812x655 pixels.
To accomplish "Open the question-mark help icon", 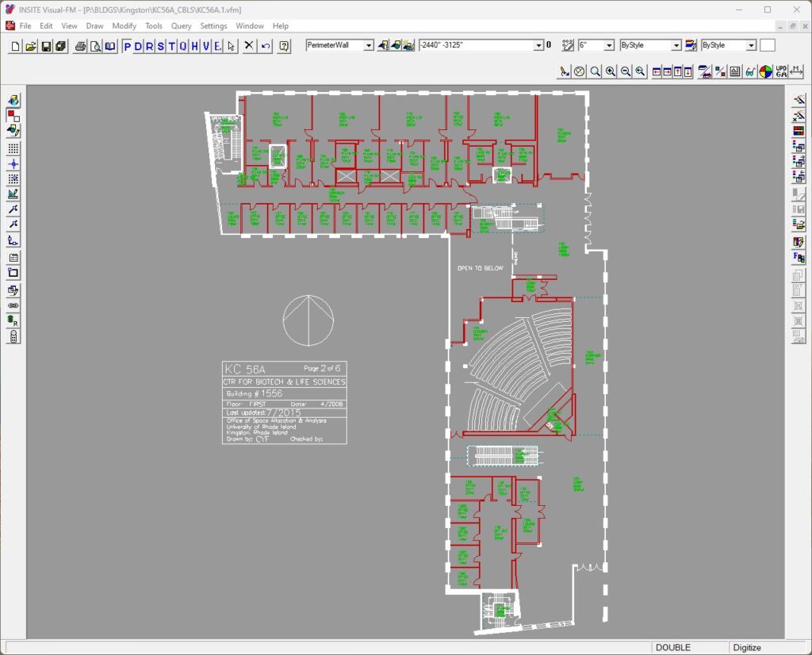I will [x=284, y=46].
